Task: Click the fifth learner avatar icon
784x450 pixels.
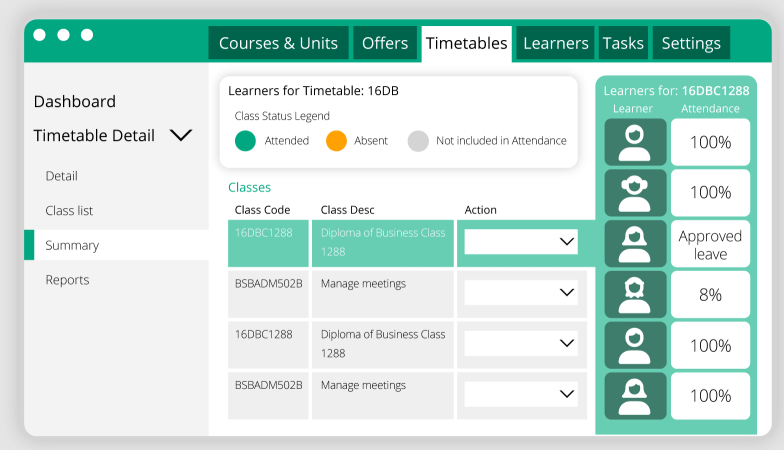Action: 635,346
